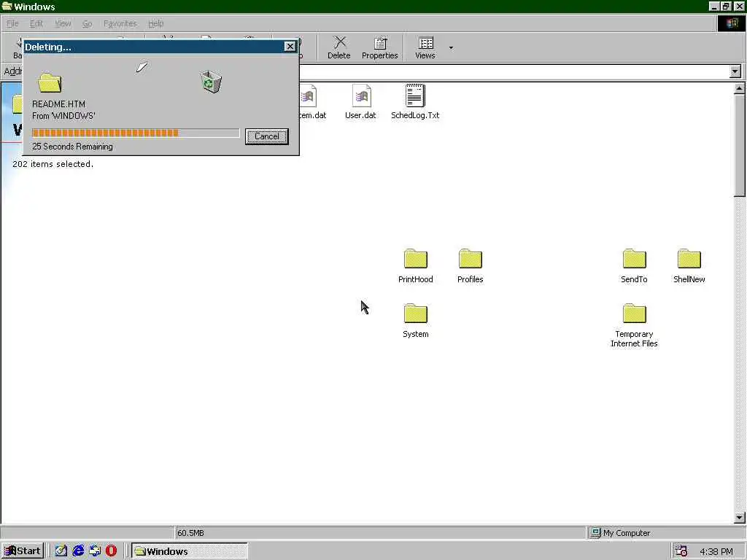Screen dimensions: 747x560
Task: Click the README.HTM filename in dialog
Action: pyautogui.click(x=58, y=104)
